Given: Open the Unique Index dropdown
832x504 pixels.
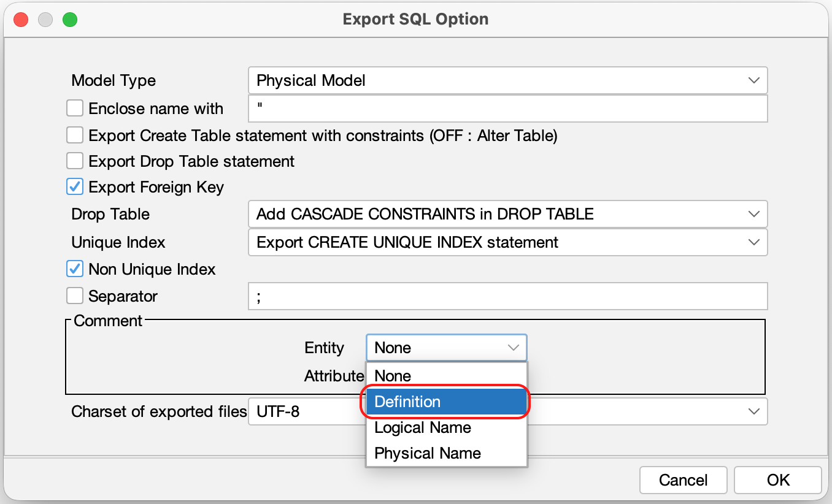Looking at the screenshot, I should [x=507, y=242].
